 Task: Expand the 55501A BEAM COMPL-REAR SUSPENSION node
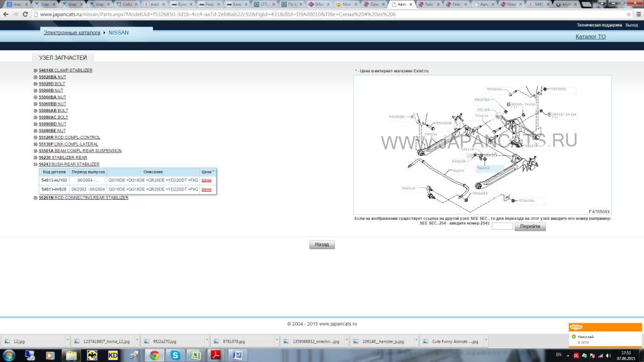coord(35,151)
